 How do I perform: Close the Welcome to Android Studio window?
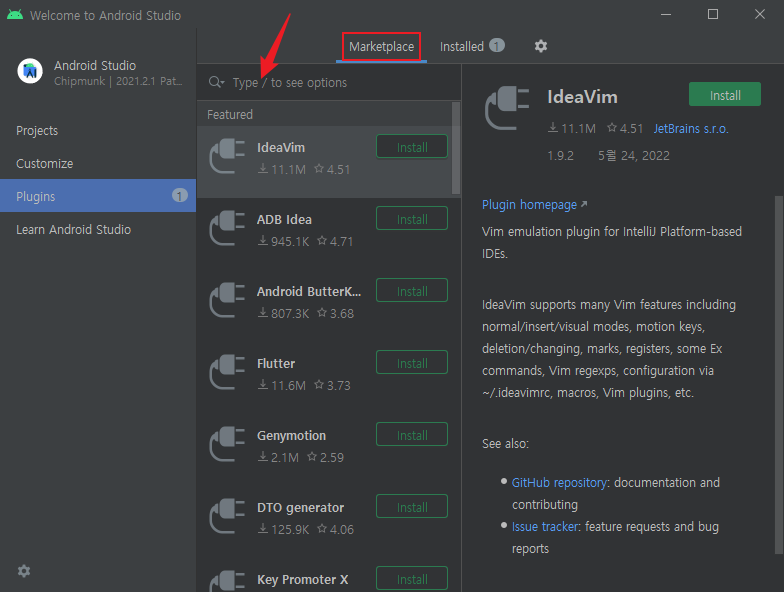click(x=760, y=14)
